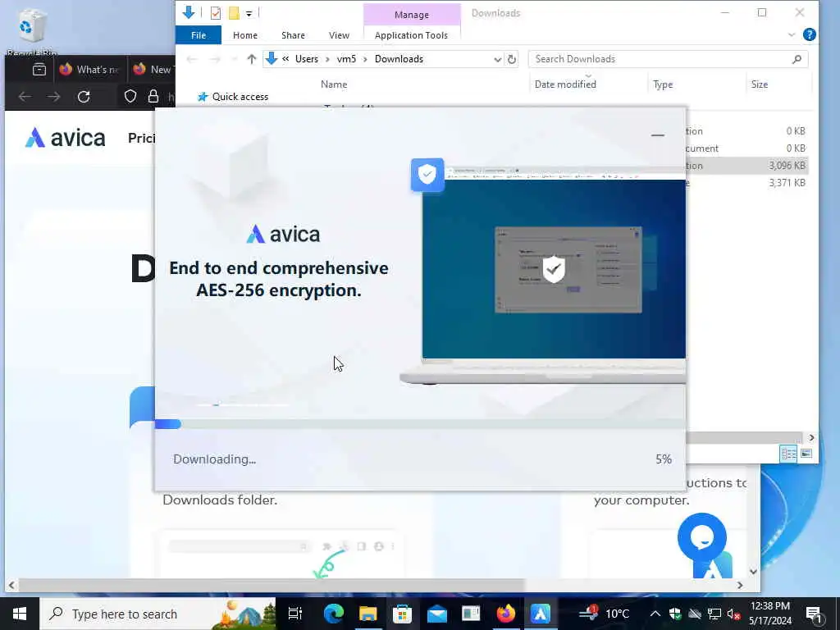Sort files by Size column header
The width and height of the screenshot is (840, 630).
pos(759,84)
